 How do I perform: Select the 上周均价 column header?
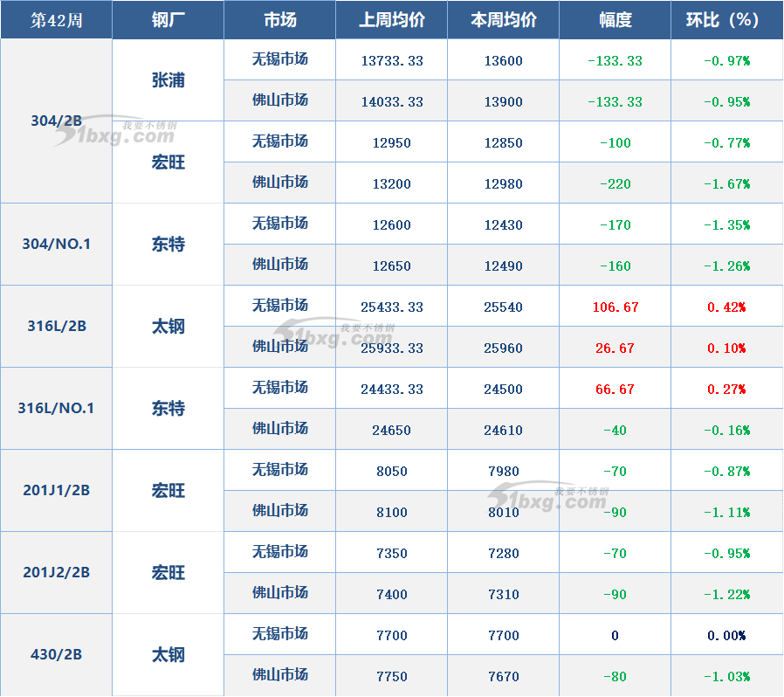tap(391, 20)
